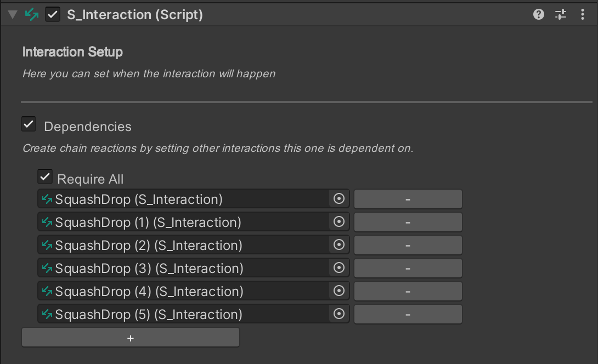Open object picker for SquashDrop (2)

[x=339, y=245]
